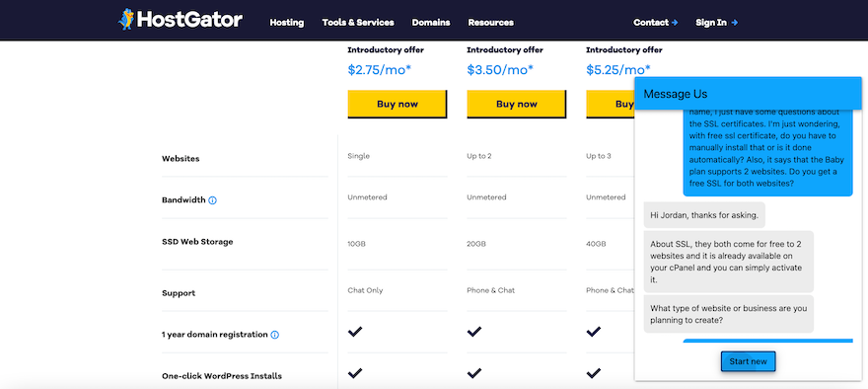Click "Introductory offer" above $3.50/mo
Viewport: 868px width, 389px height.
505,50
